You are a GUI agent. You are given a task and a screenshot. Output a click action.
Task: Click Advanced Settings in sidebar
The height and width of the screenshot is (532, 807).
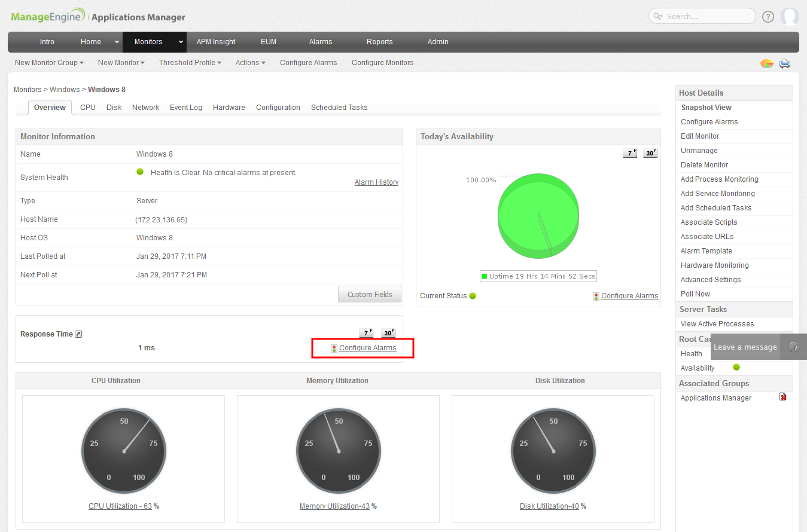coord(711,280)
